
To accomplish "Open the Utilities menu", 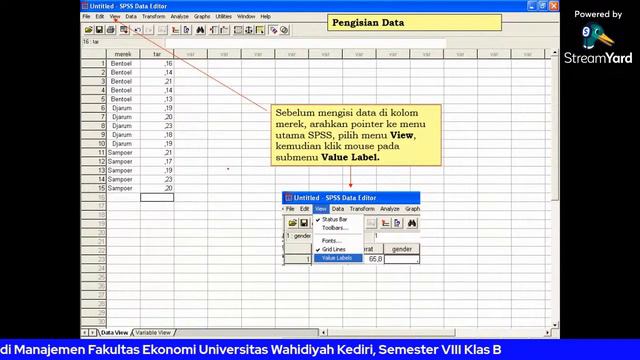I will click(x=223, y=16).
